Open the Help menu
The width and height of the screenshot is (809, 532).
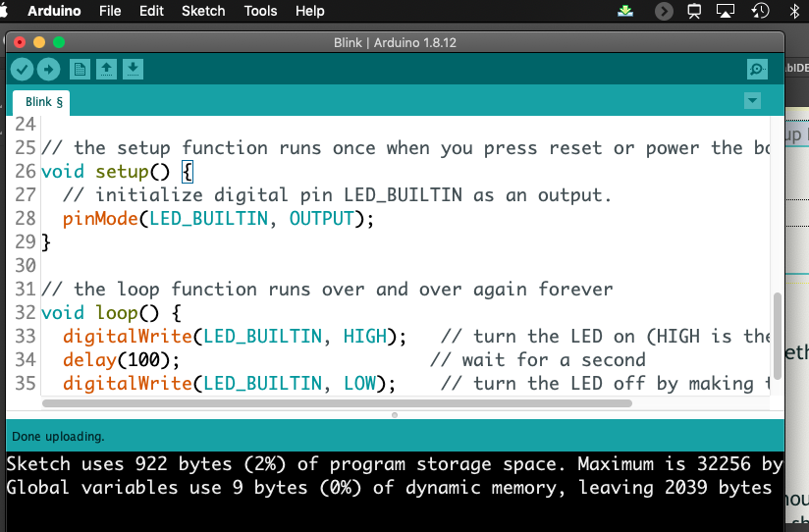[309, 11]
